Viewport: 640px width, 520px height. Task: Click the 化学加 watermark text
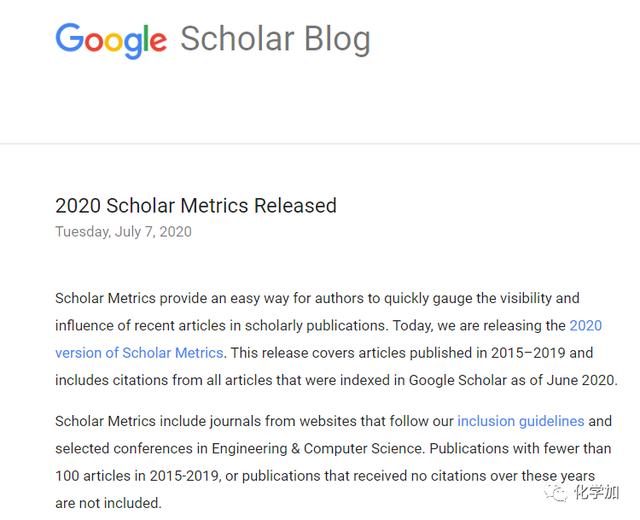click(x=600, y=492)
